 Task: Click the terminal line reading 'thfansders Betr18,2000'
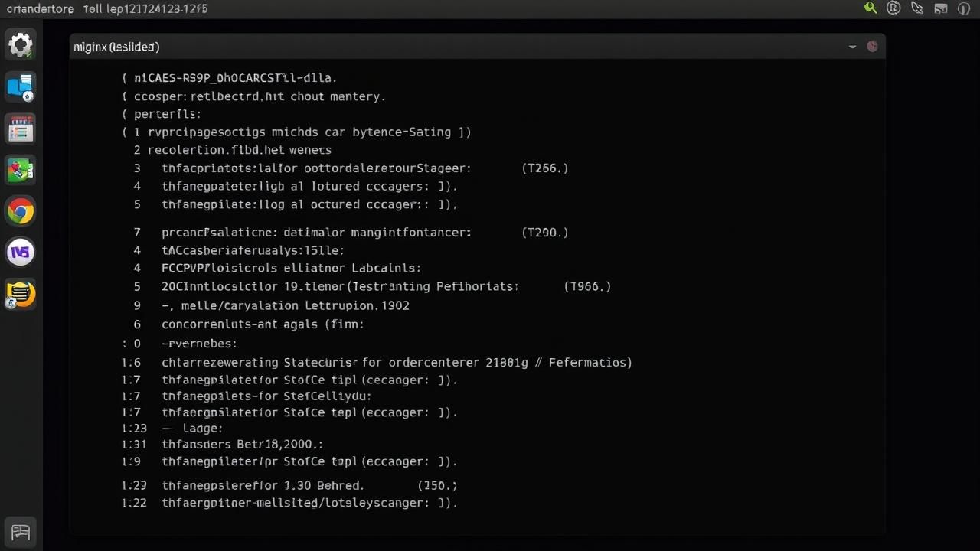242,444
